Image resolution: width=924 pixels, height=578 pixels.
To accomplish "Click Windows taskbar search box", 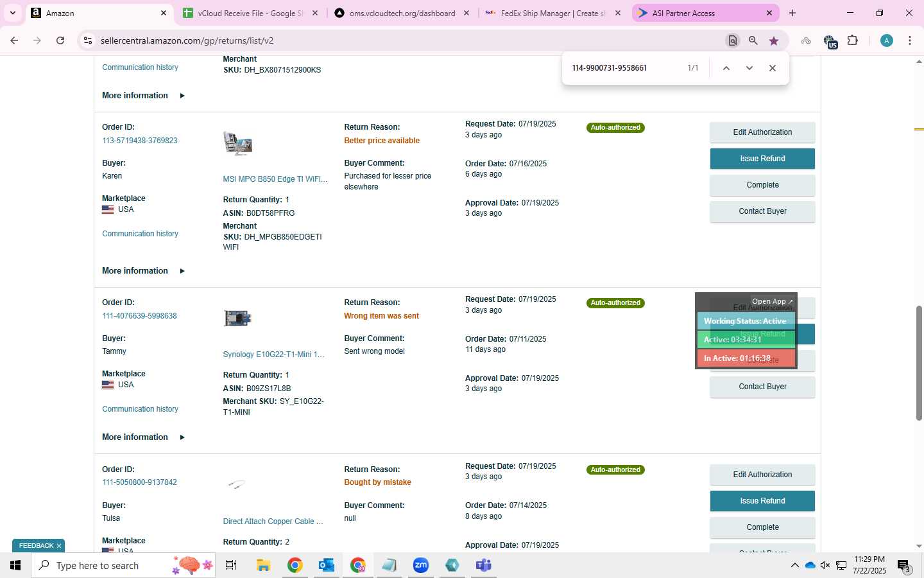I will click(123, 565).
